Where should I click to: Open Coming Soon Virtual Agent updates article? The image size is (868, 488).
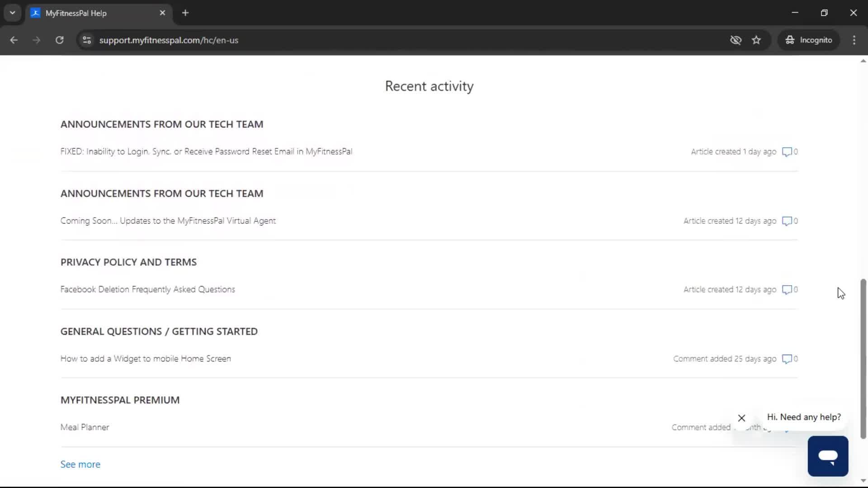[168, 221]
